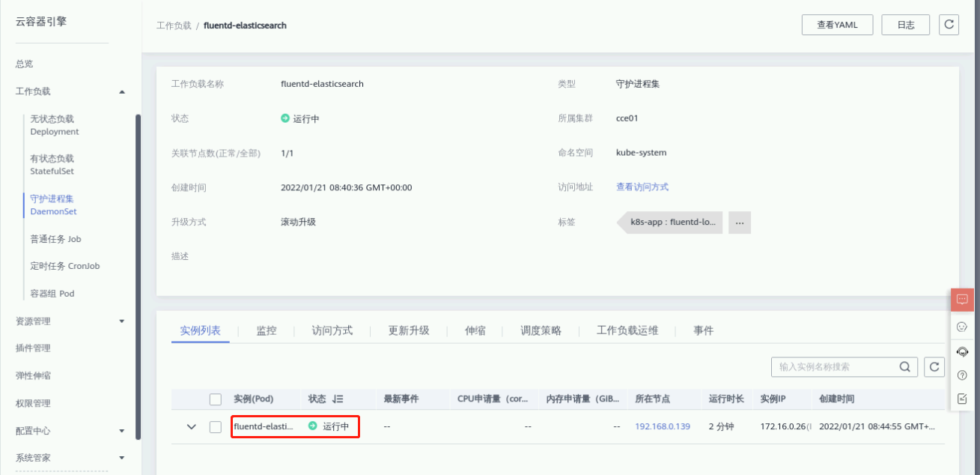Click the question mark help icon
The height and width of the screenshot is (475, 980).
pos(962,375)
